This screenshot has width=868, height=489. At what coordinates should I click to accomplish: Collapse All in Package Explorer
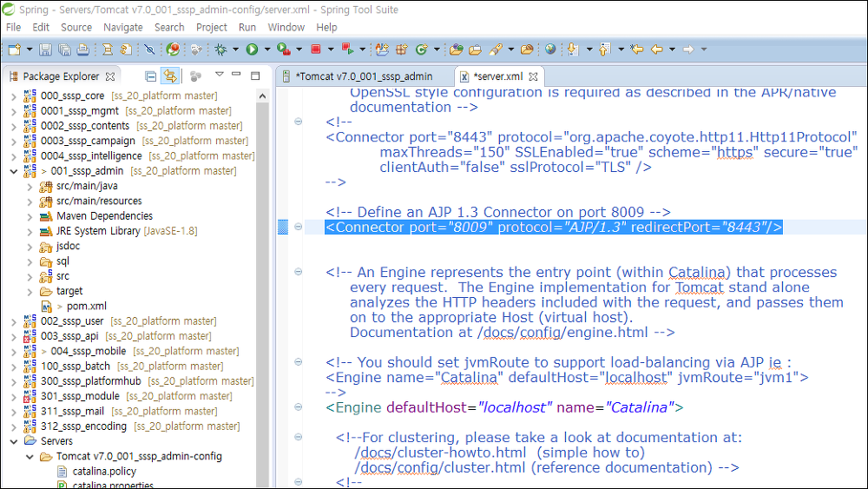(x=150, y=76)
